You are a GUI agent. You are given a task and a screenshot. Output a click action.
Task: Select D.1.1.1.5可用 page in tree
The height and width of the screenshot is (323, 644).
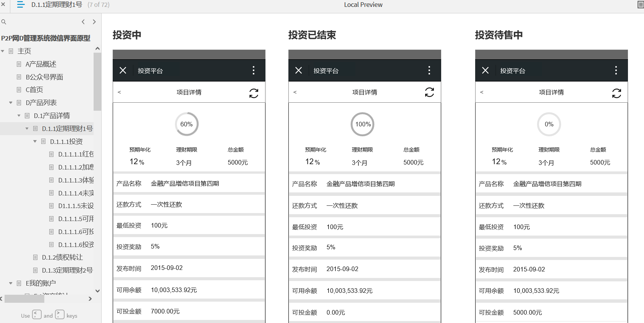[x=76, y=219]
